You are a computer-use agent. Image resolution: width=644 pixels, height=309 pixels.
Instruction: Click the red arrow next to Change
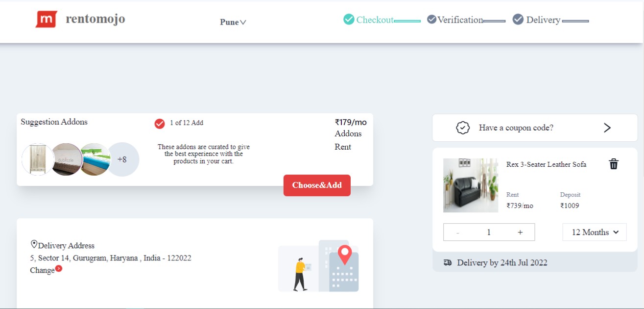[x=59, y=268]
